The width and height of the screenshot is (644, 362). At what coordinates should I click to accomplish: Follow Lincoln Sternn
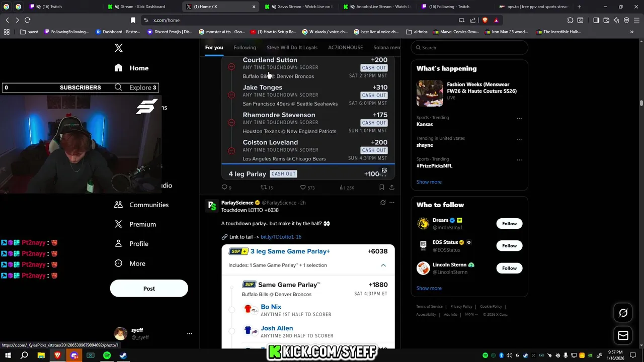pyautogui.click(x=509, y=268)
